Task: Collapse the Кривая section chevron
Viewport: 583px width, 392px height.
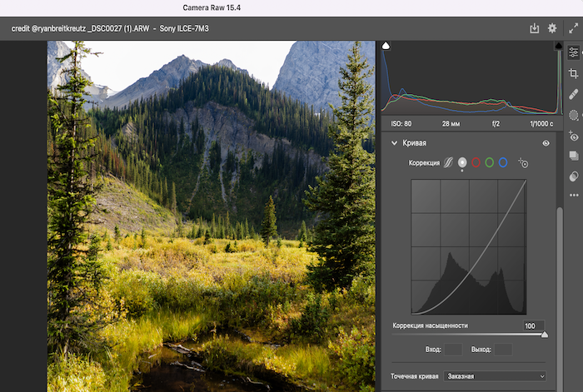Action: tap(394, 143)
